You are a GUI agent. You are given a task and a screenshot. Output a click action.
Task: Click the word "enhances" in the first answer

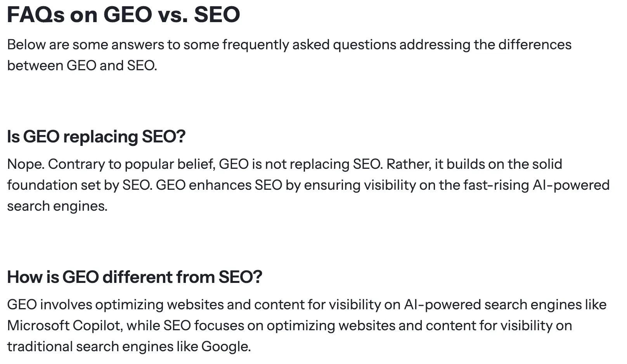pos(220,185)
